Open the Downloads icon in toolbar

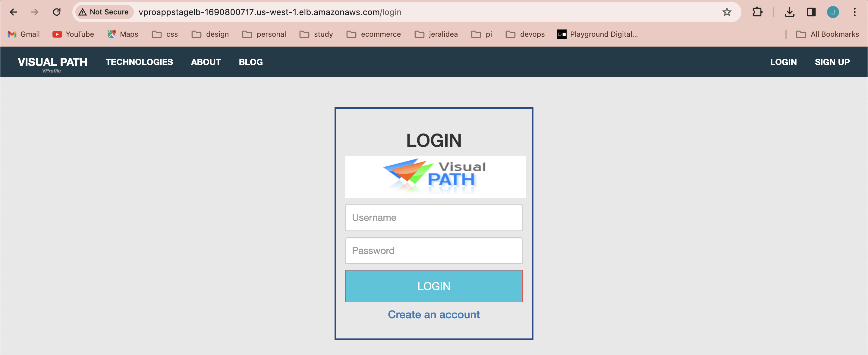tap(789, 12)
